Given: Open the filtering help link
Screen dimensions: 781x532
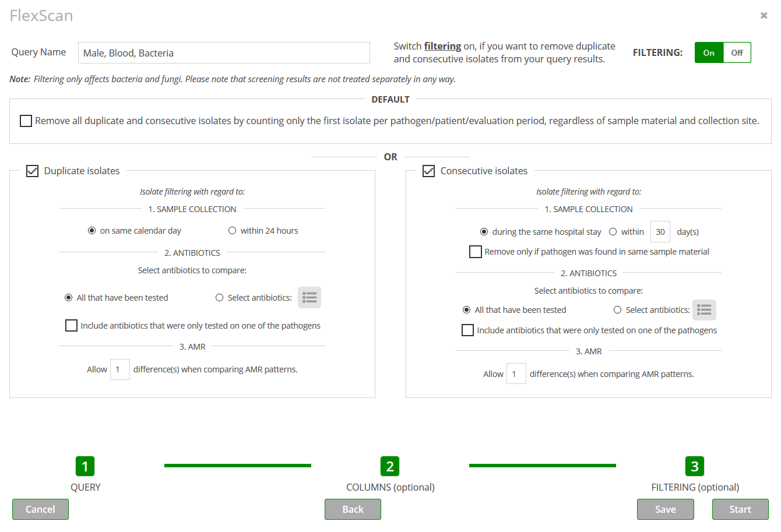Looking at the screenshot, I should pos(442,46).
